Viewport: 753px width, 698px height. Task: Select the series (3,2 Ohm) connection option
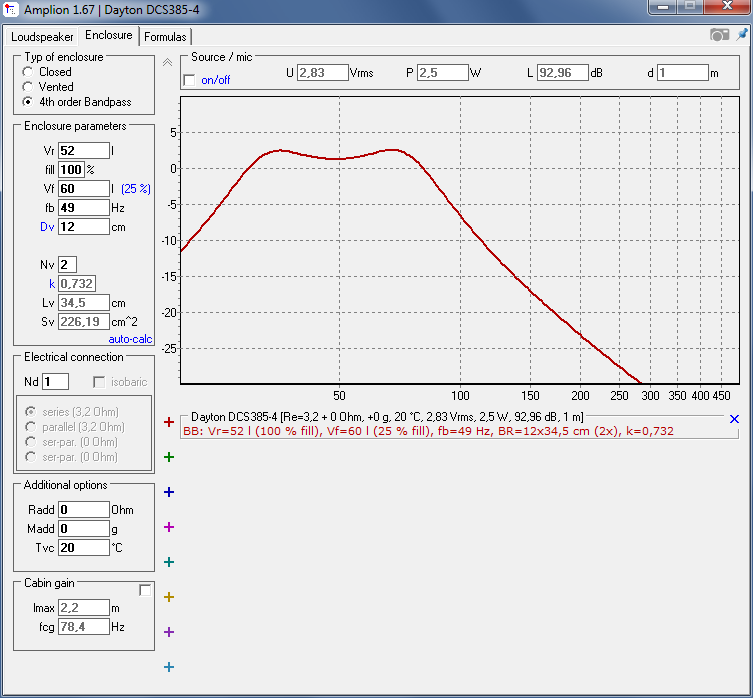[x=31, y=412]
